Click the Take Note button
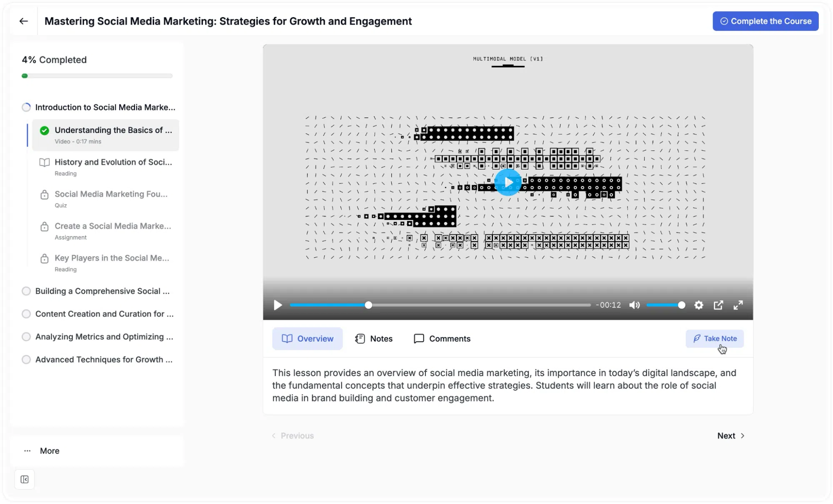Screen dimensions: 833x504 point(715,338)
